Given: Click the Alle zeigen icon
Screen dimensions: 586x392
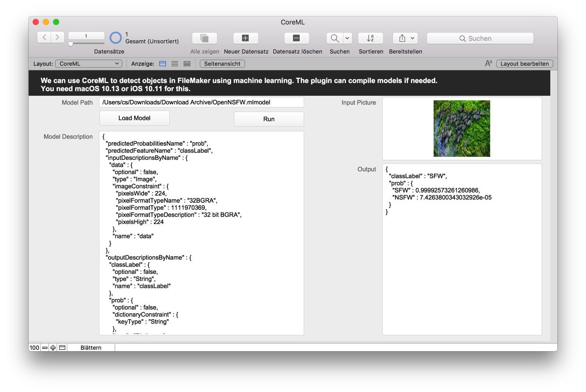Looking at the screenshot, I should pos(205,38).
